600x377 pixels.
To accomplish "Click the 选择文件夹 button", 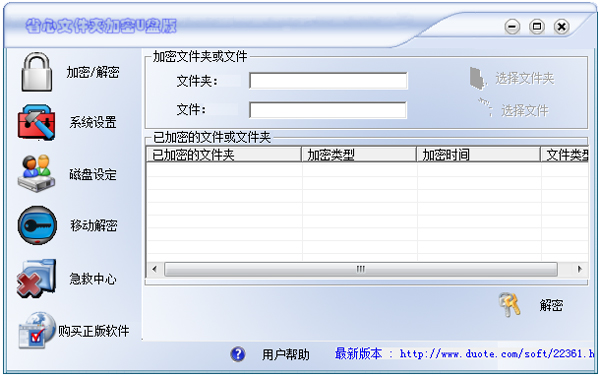I will (525, 78).
